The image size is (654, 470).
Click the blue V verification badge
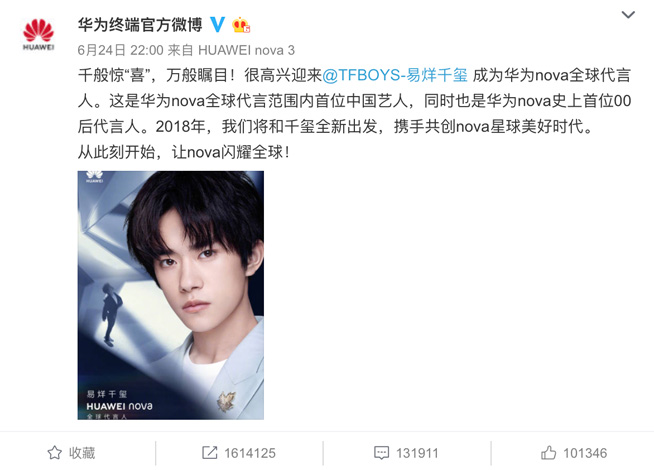tap(217, 25)
